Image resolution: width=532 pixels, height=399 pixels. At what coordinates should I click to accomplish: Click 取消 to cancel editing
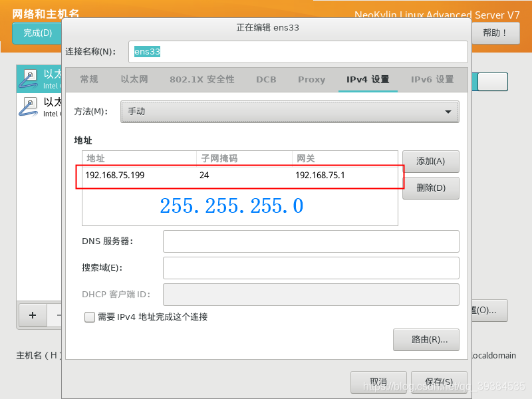[378, 382]
